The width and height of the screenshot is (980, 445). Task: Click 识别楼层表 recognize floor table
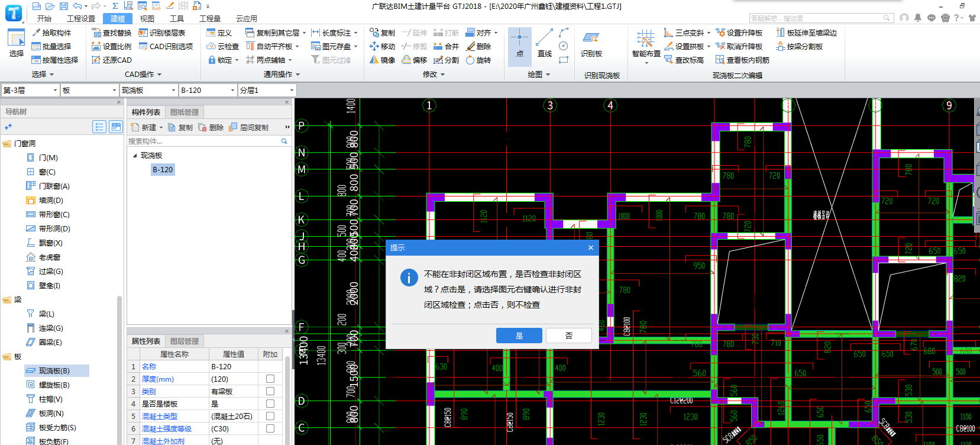click(162, 33)
